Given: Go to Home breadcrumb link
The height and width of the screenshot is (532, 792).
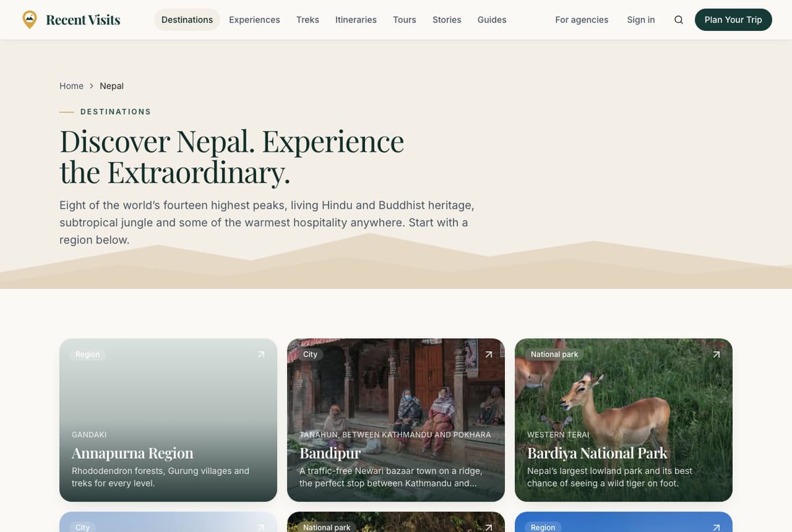Looking at the screenshot, I should [x=71, y=86].
